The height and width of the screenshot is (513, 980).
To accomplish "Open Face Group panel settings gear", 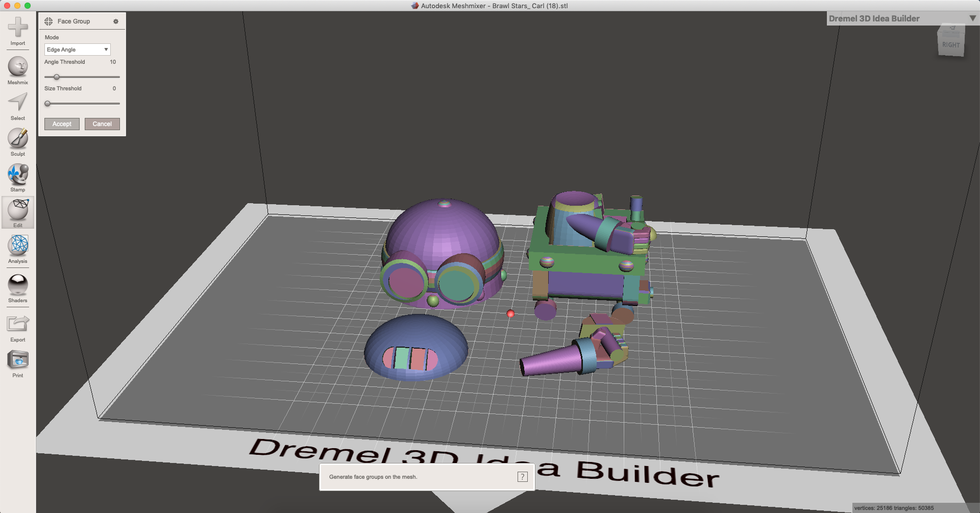I will (x=116, y=21).
